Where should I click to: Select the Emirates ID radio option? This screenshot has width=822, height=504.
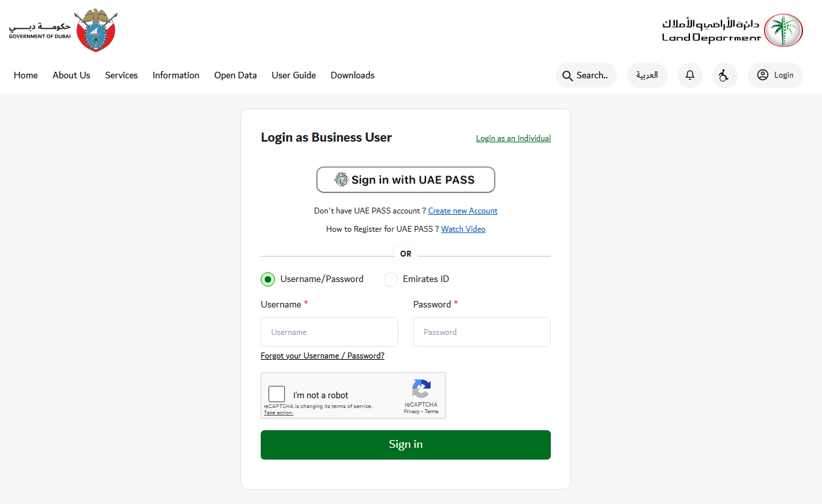pos(391,279)
